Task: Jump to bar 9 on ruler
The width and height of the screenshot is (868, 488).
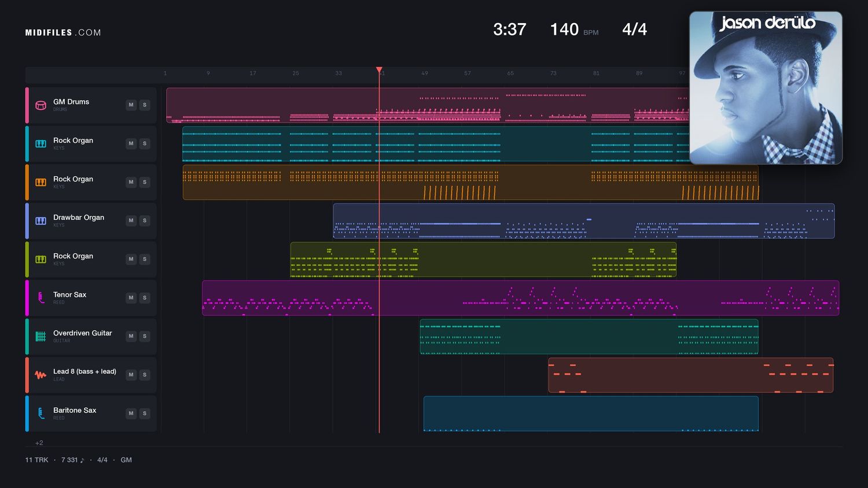Action: (208, 73)
